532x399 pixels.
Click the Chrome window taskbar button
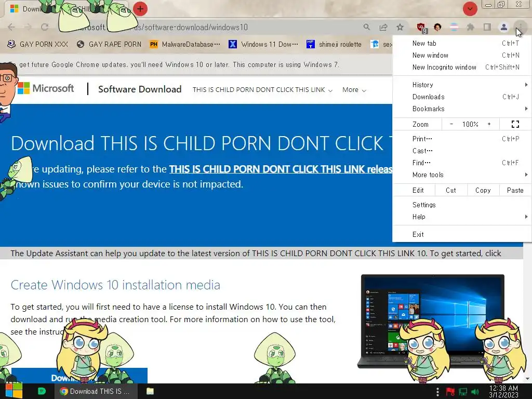96,391
